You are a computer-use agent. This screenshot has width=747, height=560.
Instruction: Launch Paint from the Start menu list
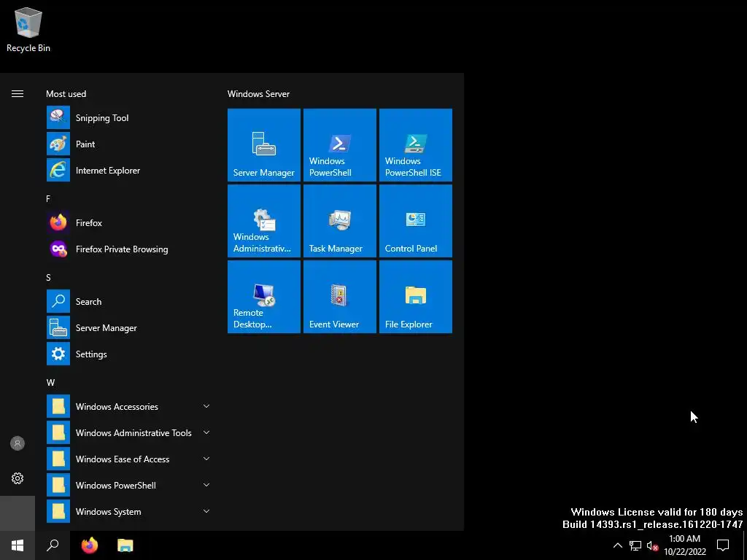click(128, 144)
